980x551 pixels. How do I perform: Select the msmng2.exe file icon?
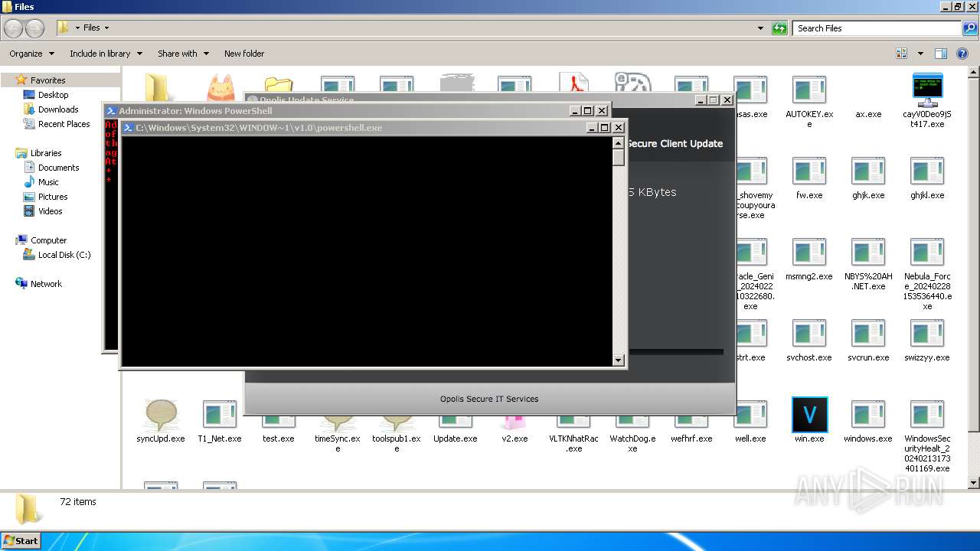(x=809, y=253)
